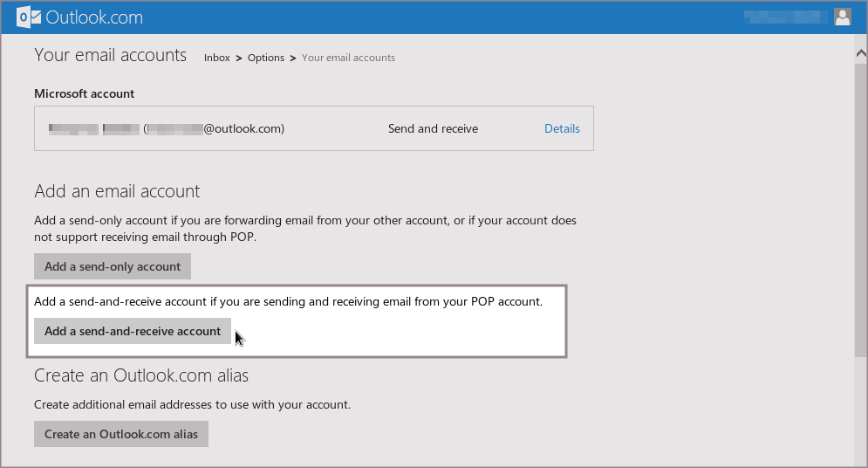Click the 'Add an email account' heading
The image size is (868, 468).
(x=117, y=191)
